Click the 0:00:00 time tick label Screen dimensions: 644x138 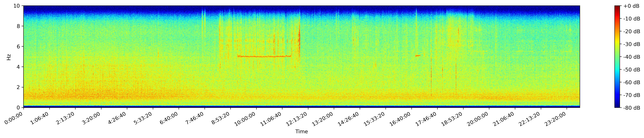(x=14, y=118)
